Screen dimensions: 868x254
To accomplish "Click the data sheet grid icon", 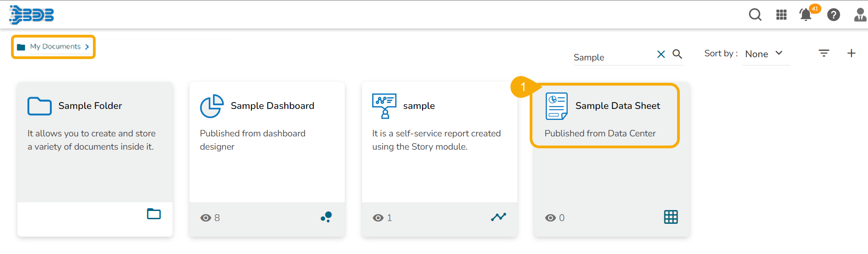I will pos(671,217).
